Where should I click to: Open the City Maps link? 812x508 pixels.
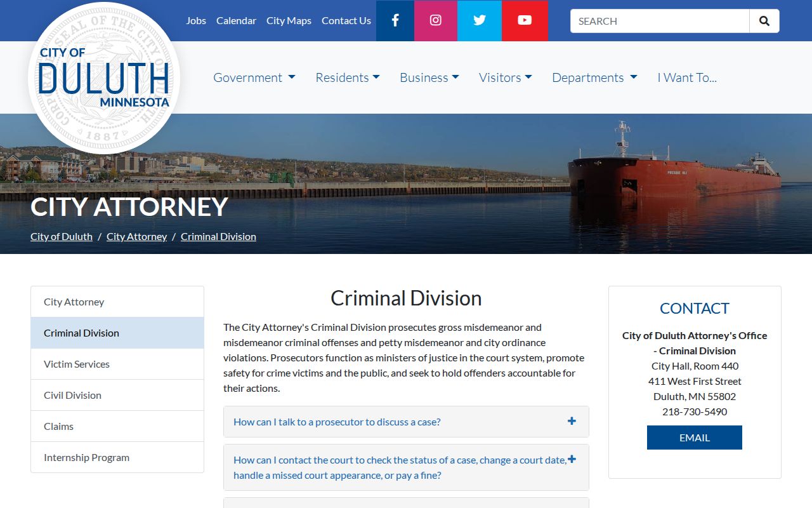[289, 20]
